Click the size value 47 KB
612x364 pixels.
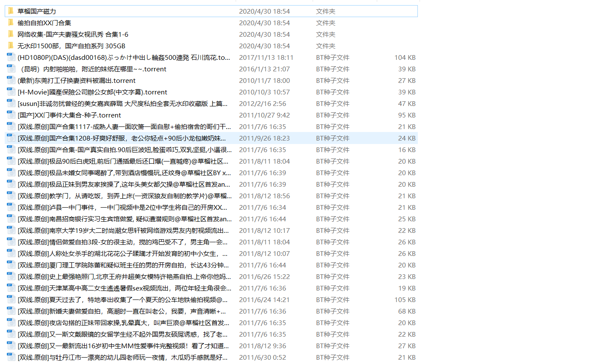[x=407, y=103]
